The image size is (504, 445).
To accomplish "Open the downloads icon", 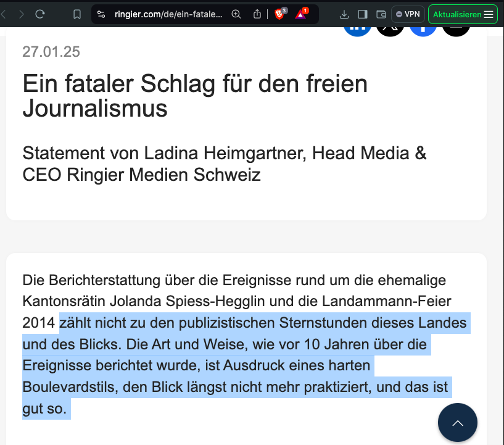I will [x=344, y=14].
